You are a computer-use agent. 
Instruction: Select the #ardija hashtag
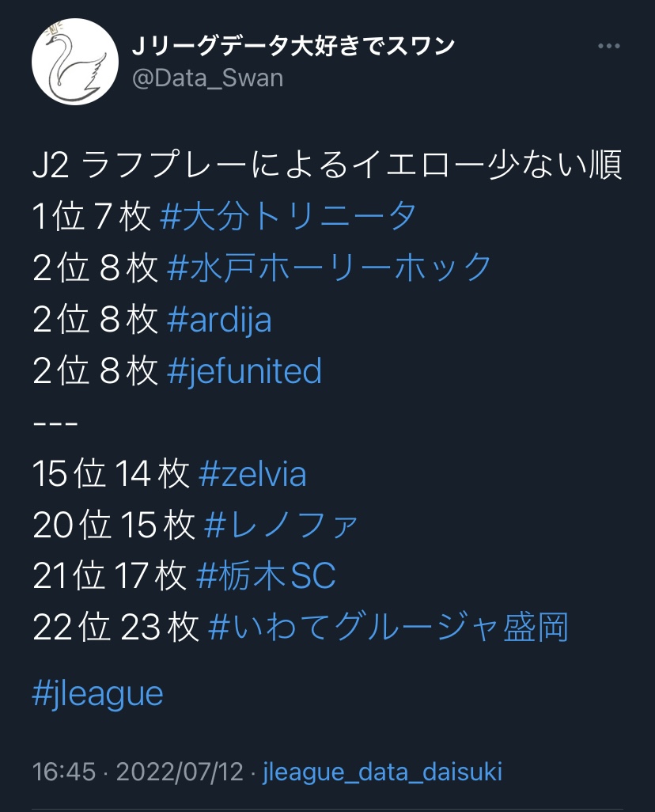click(x=220, y=320)
